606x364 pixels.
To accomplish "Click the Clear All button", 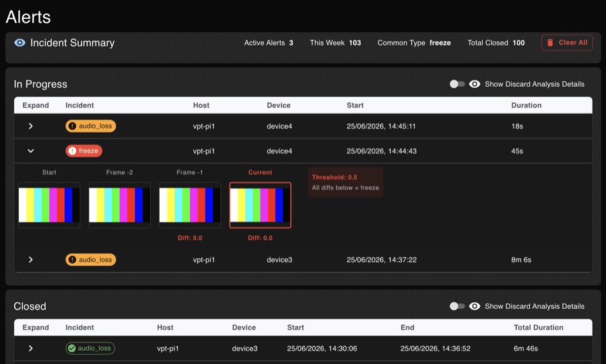I will [x=566, y=43].
